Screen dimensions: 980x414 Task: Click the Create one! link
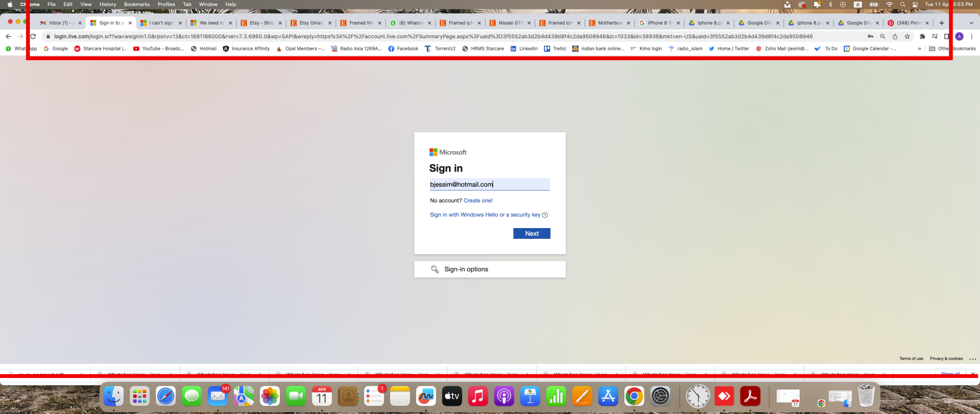[478, 201]
